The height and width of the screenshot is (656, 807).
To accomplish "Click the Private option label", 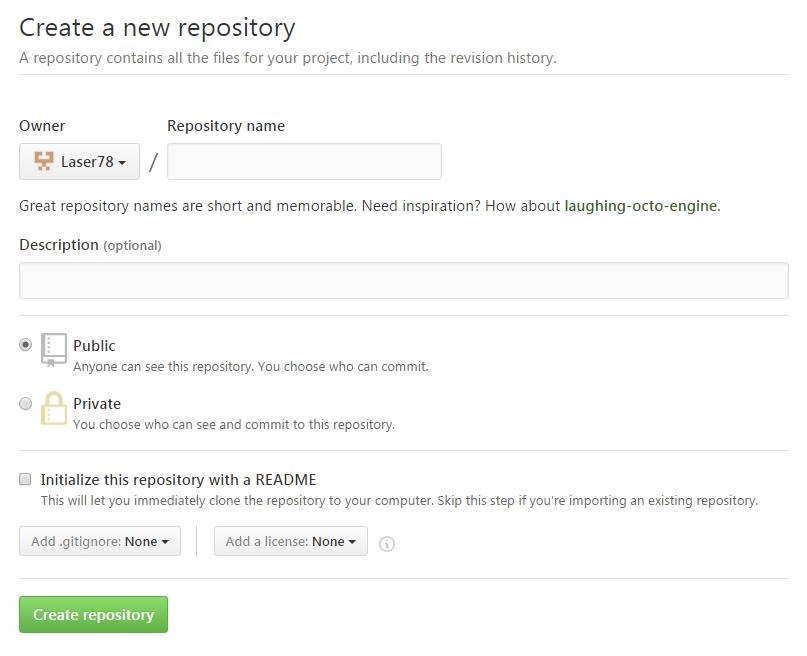I will point(97,404).
